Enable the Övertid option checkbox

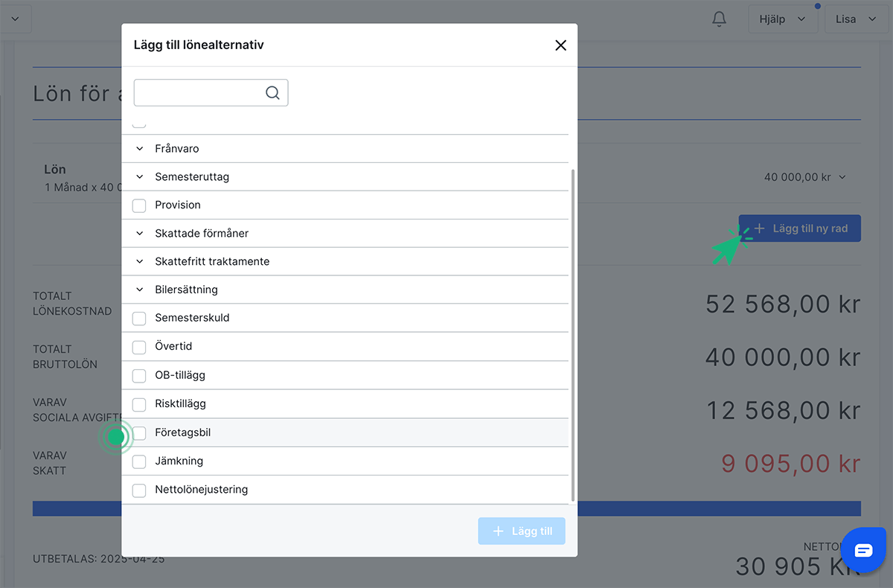tap(139, 347)
